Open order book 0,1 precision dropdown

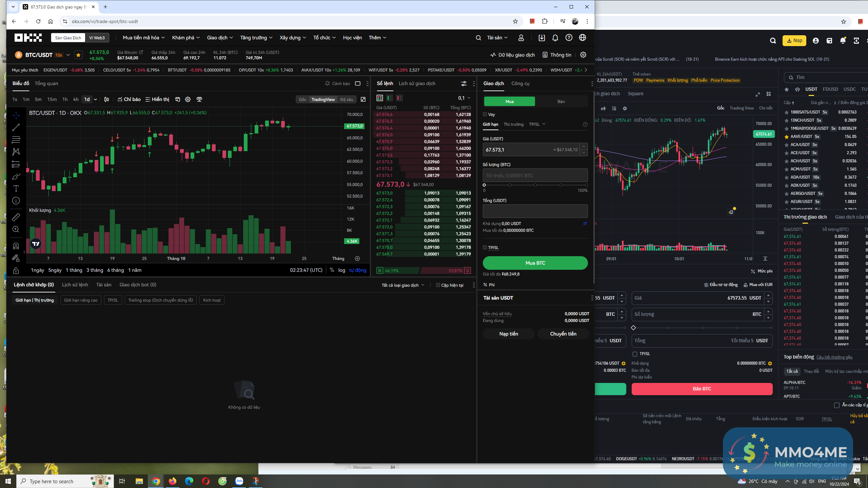coord(464,98)
